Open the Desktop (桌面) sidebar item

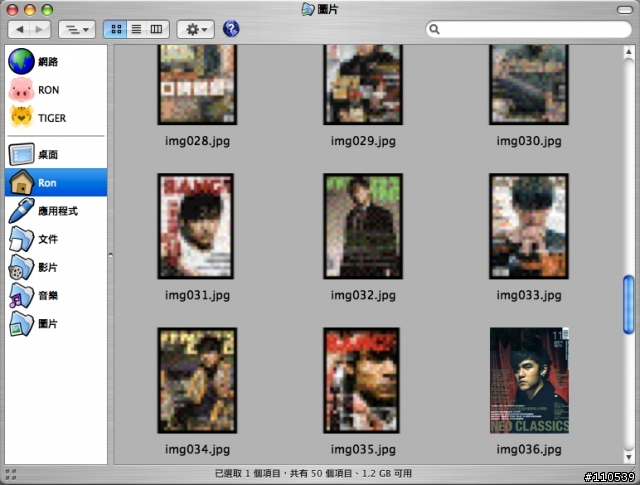(x=56, y=154)
